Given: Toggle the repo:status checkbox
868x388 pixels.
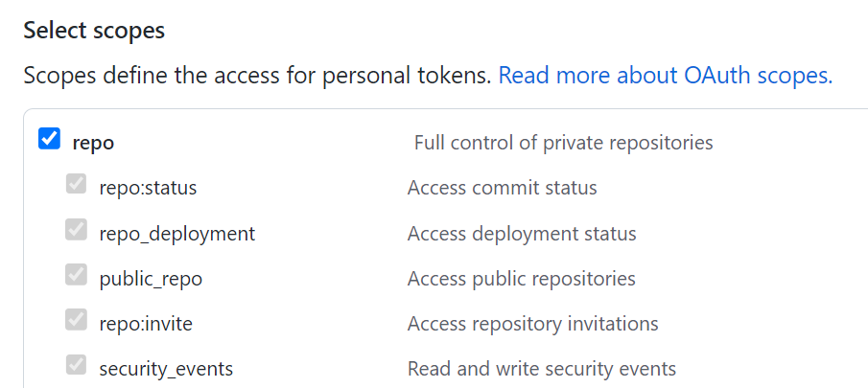Looking at the screenshot, I should point(76,184).
